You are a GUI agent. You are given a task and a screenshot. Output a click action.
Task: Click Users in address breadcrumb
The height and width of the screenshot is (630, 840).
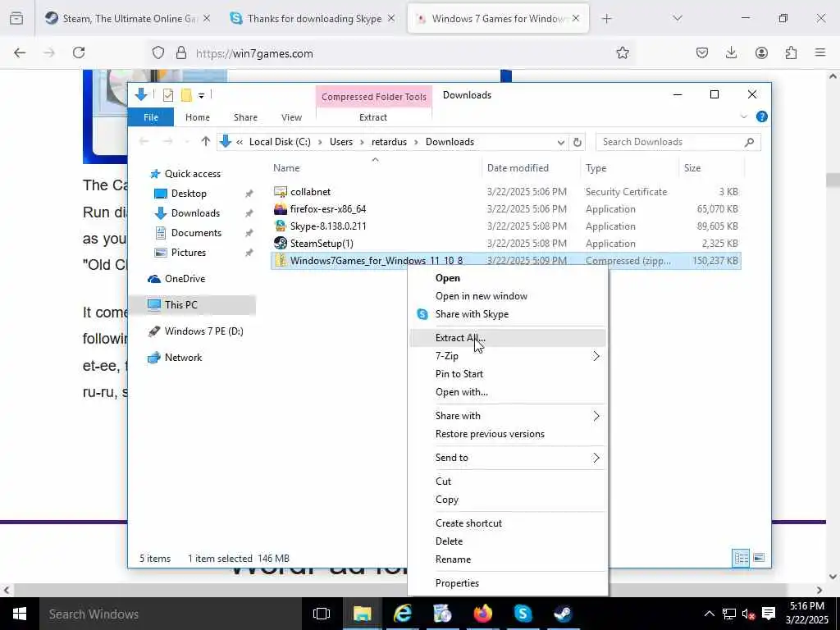(x=341, y=142)
